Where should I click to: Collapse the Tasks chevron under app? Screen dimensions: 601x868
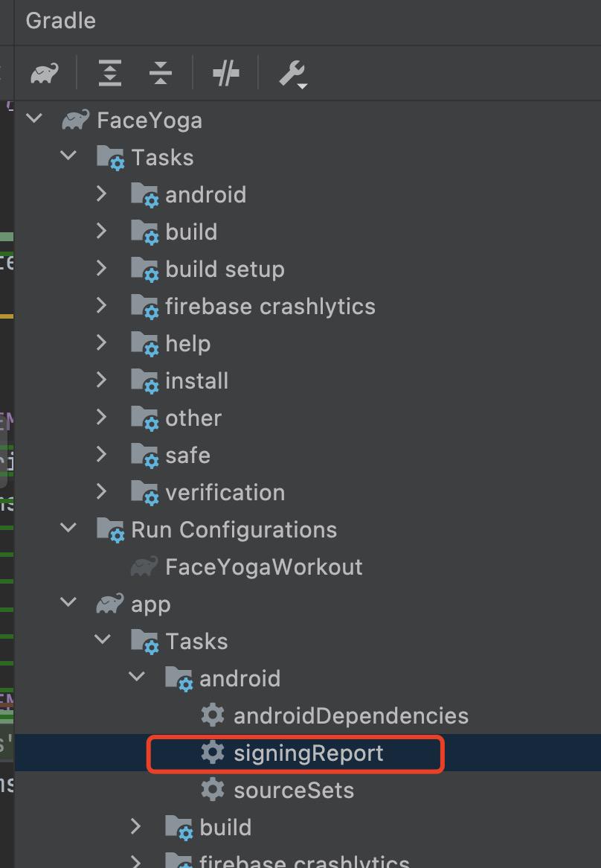pos(103,639)
